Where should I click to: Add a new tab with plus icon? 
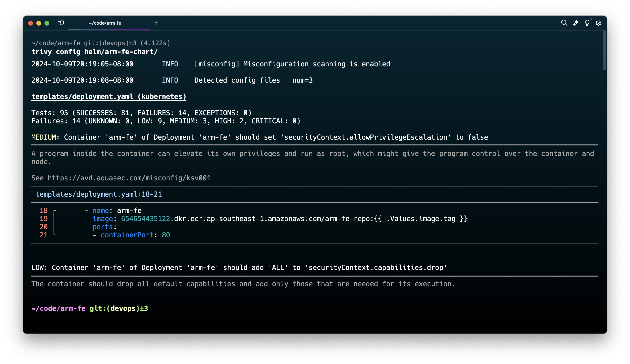pos(156,23)
